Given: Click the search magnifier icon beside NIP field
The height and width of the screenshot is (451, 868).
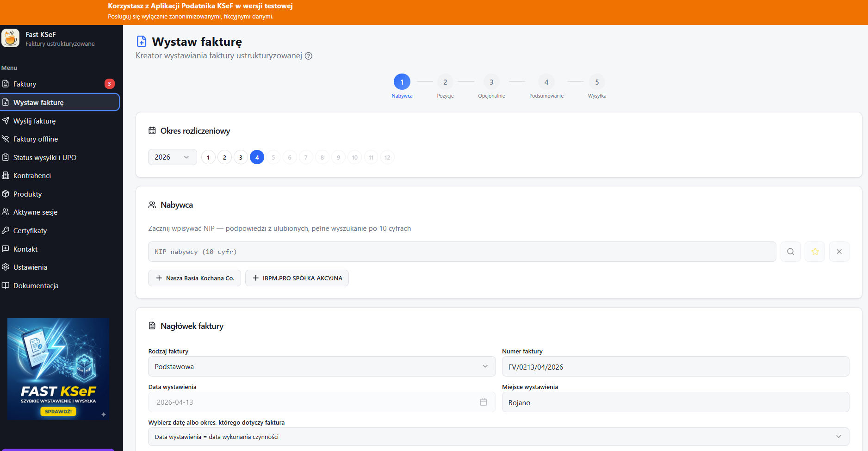Looking at the screenshot, I should (x=790, y=252).
